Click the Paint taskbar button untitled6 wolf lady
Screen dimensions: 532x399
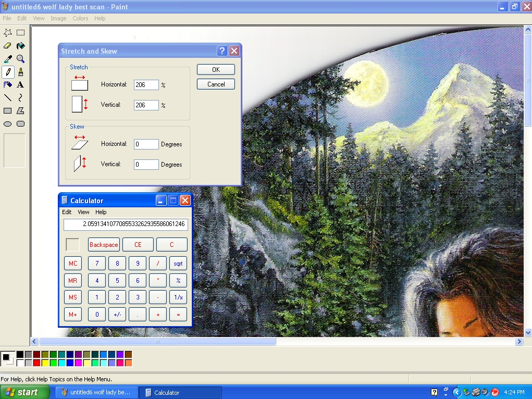(96, 393)
